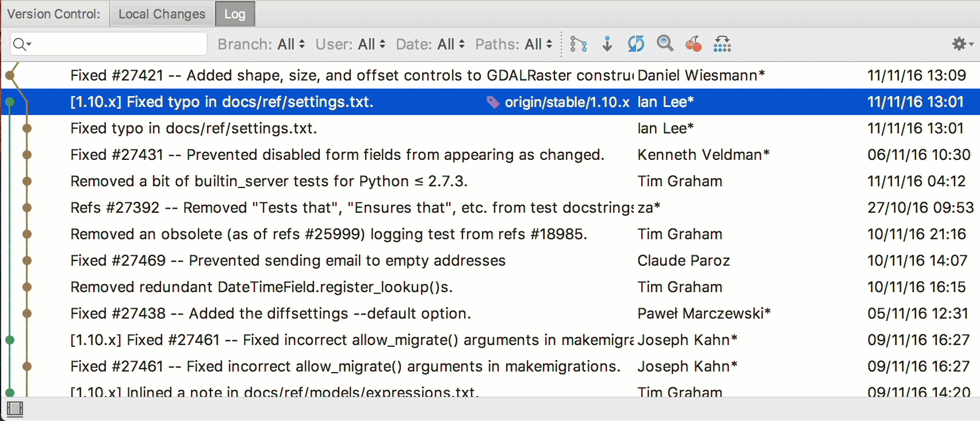Select commit Fixed #27469 by Claude Paroz
980x421 pixels.
point(288,261)
